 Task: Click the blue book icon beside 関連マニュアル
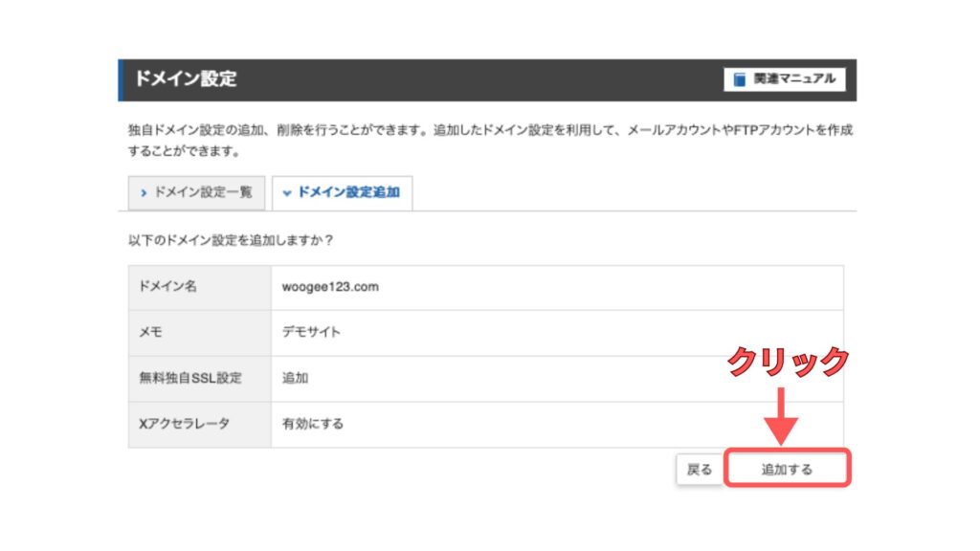pos(740,79)
